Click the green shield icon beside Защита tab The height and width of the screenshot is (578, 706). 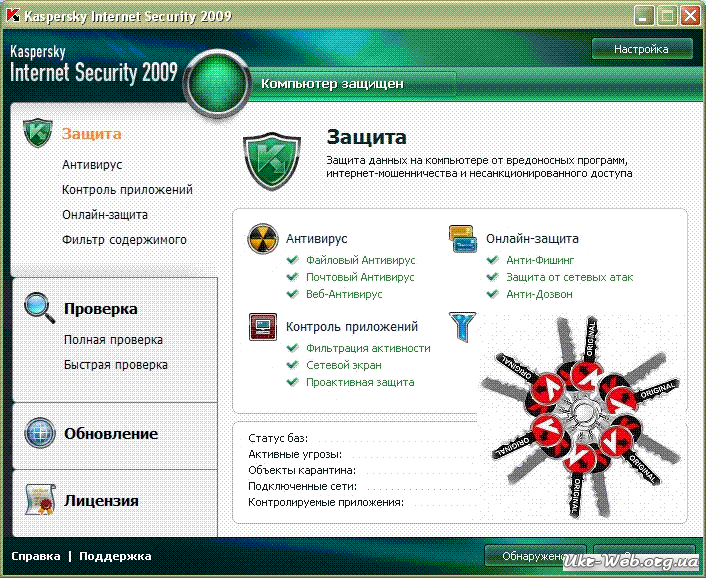click(x=38, y=133)
